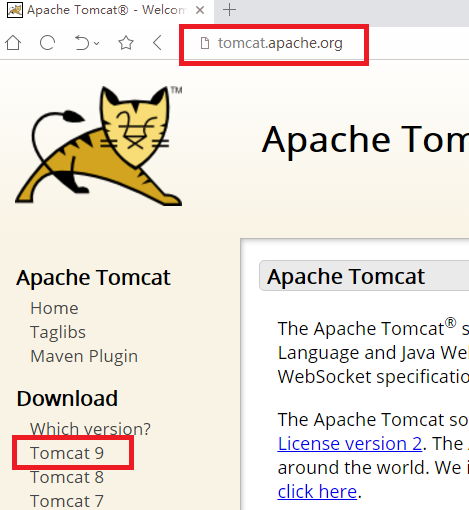Click the Tomcat cat logo image
Image resolution: width=469 pixels, height=510 pixels.
(x=99, y=145)
